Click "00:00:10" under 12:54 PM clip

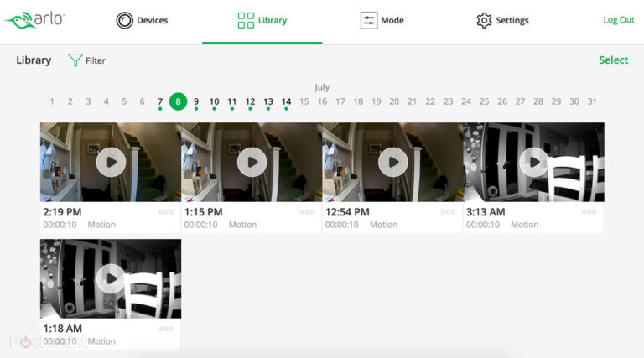point(342,225)
